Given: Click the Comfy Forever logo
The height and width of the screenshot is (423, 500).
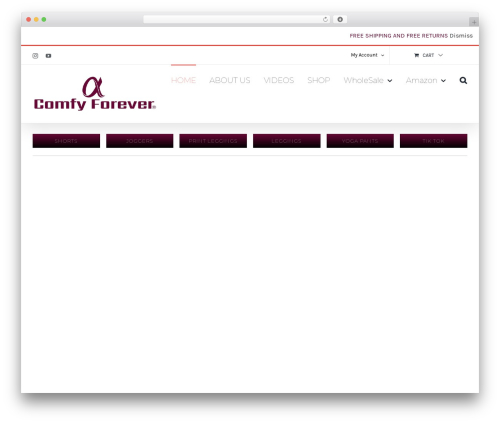Looking at the screenshot, I should coord(95,94).
